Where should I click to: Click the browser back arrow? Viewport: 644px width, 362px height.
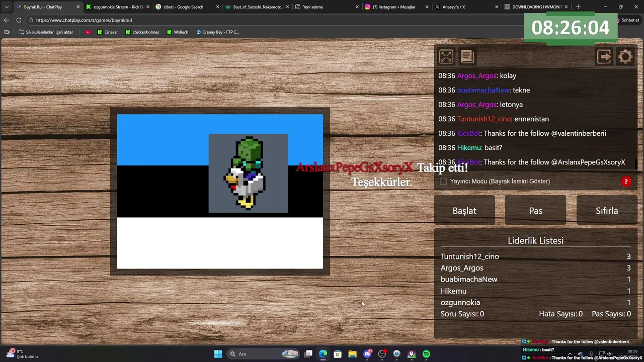7,20
